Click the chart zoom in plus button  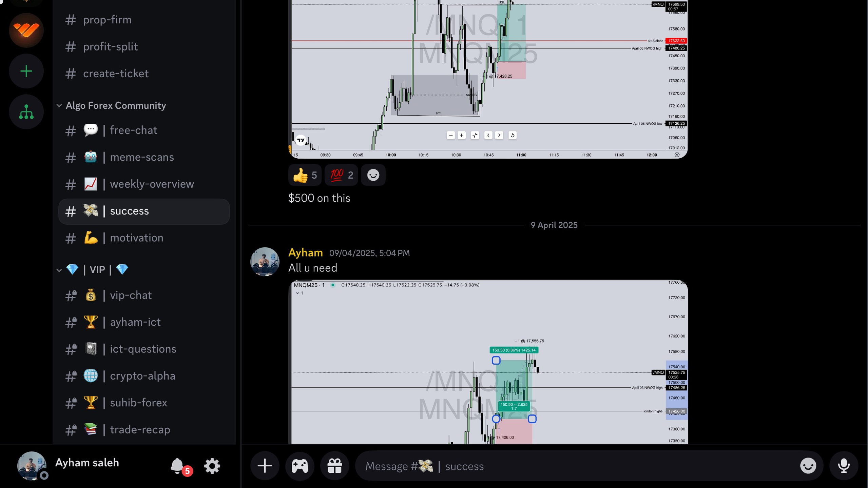click(461, 135)
